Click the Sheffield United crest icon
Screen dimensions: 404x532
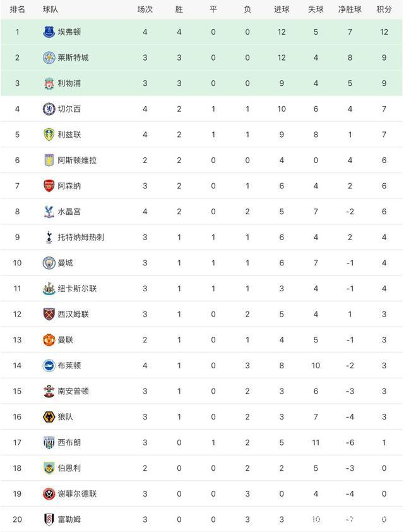tap(49, 494)
